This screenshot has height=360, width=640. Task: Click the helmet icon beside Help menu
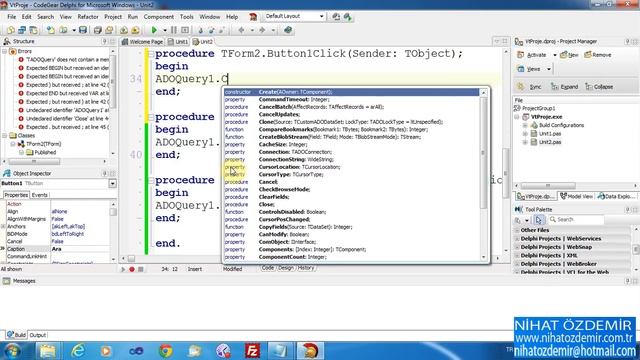point(253,17)
